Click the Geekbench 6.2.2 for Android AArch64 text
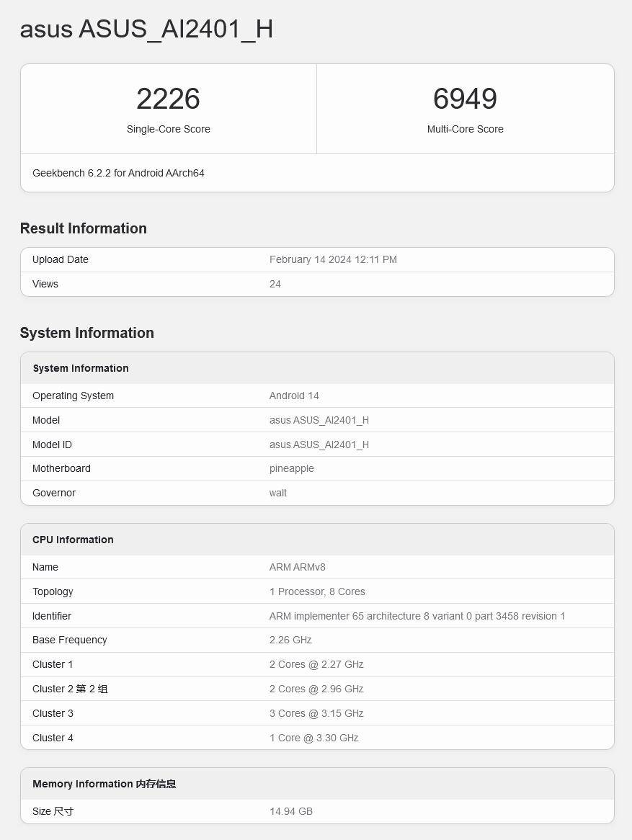This screenshot has height=840, width=632. (117, 173)
